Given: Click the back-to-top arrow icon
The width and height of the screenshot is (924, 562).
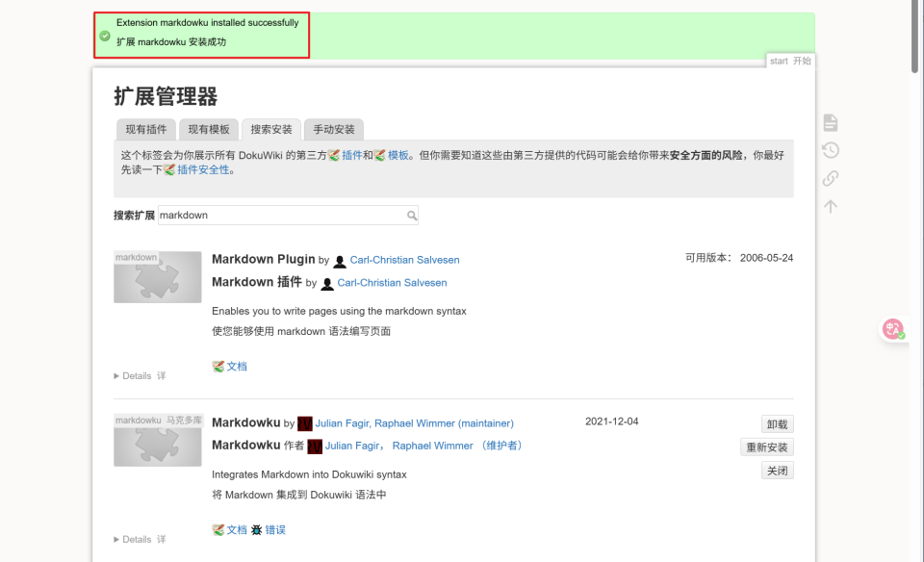Looking at the screenshot, I should (830, 205).
